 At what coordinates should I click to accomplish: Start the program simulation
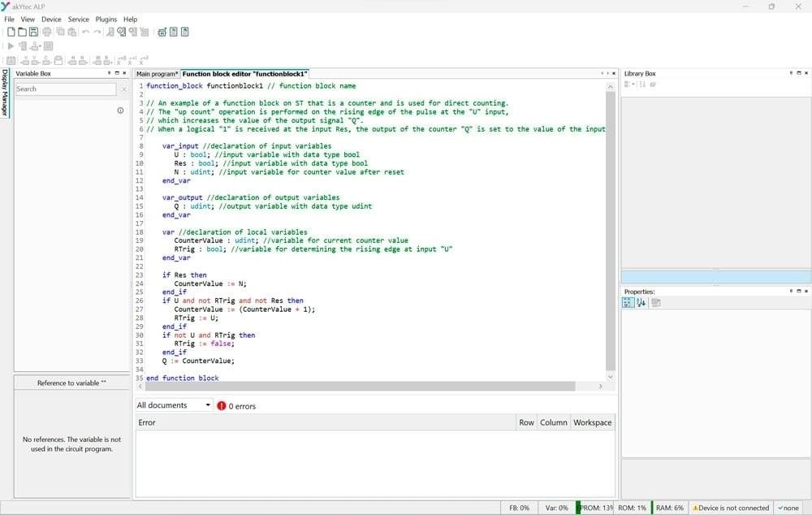[11, 45]
